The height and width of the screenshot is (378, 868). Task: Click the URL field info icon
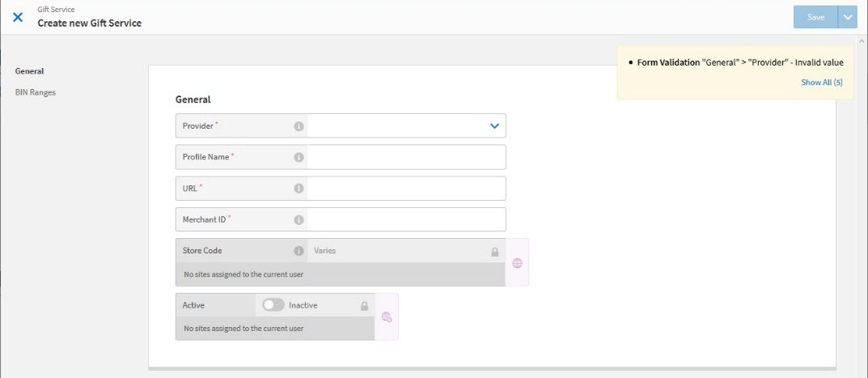tap(299, 189)
